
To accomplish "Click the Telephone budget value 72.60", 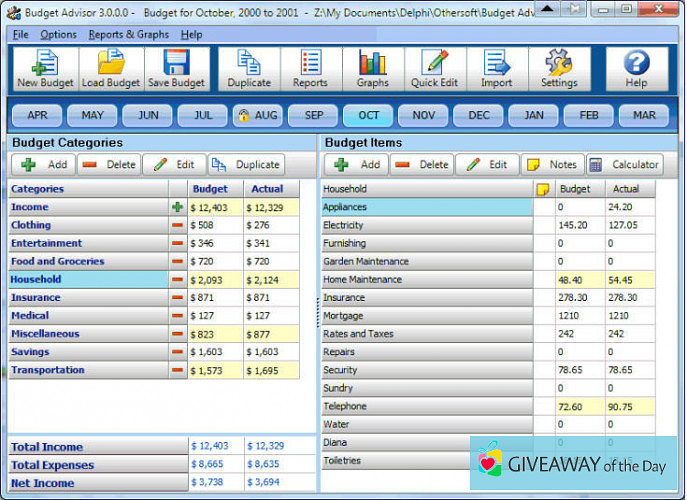I will click(572, 407).
